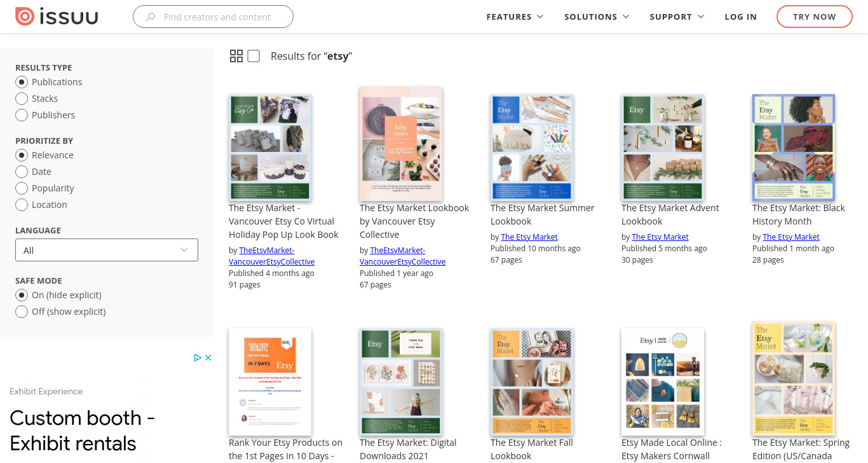Click title Vancouver Etsy Co Virtual Holiday Pop Up
This screenshot has height=463, width=868.
(x=284, y=221)
